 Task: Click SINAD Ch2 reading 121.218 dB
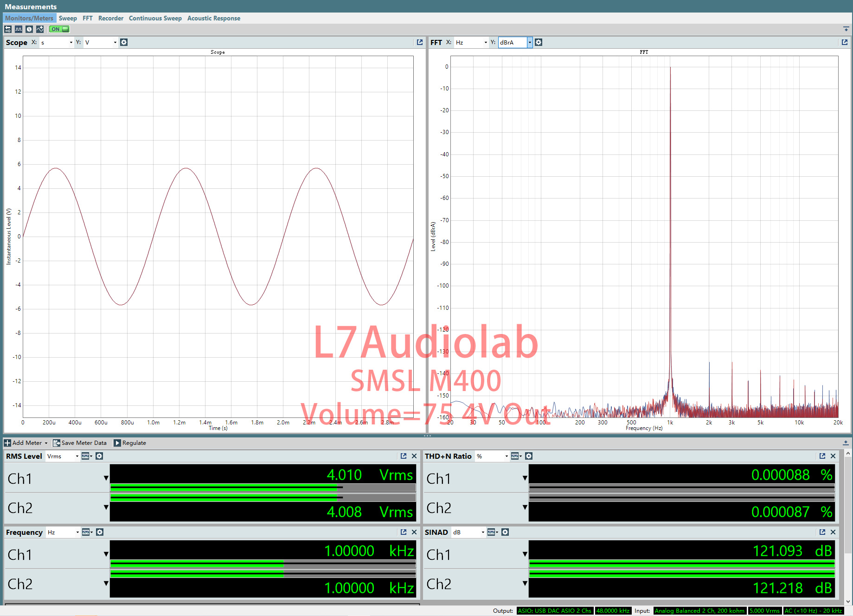coord(792,588)
